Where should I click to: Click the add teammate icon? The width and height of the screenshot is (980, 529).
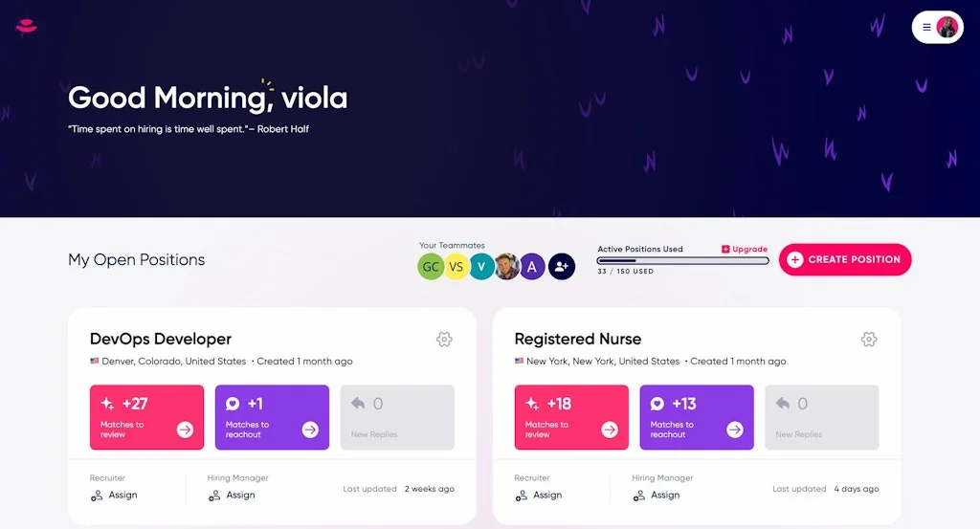coord(562,267)
